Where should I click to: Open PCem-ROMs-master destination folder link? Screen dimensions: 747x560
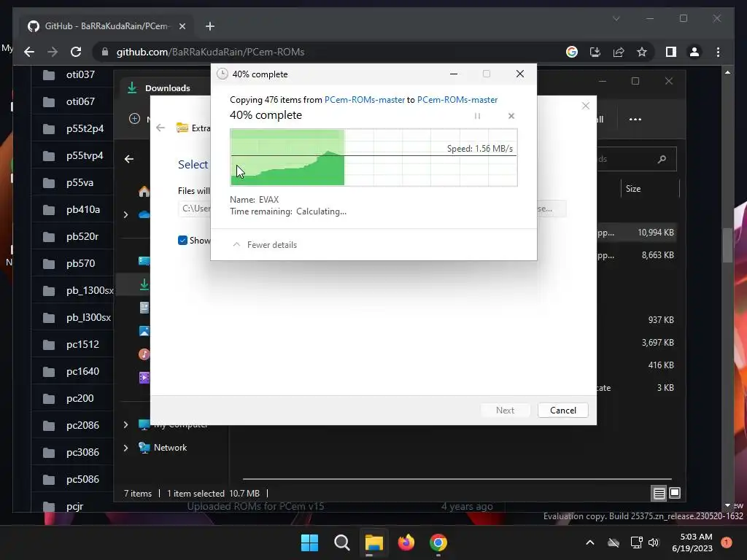(457, 99)
